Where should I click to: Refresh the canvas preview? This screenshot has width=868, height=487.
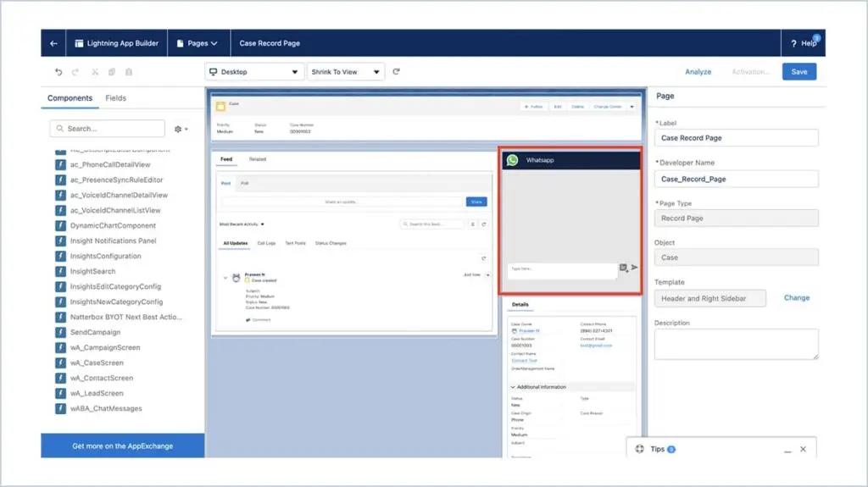pyautogui.click(x=397, y=71)
